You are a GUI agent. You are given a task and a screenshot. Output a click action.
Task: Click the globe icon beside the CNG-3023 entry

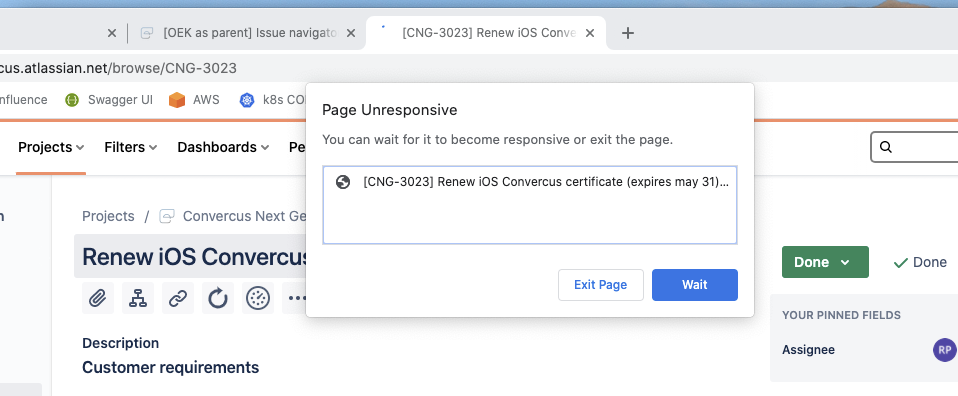[x=343, y=182]
